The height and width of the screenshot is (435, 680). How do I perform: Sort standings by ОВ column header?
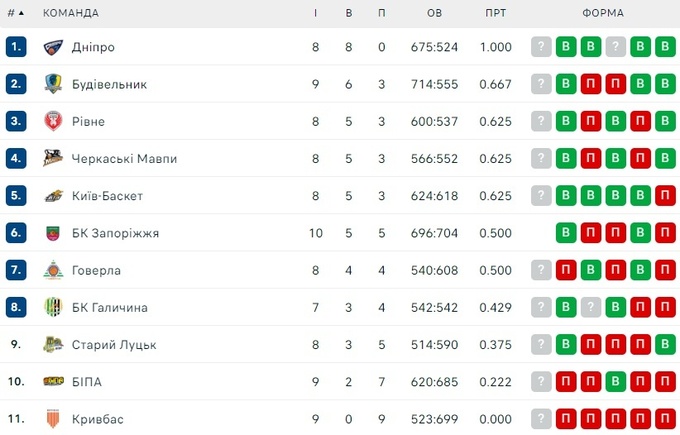pyautogui.click(x=434, y=13)
